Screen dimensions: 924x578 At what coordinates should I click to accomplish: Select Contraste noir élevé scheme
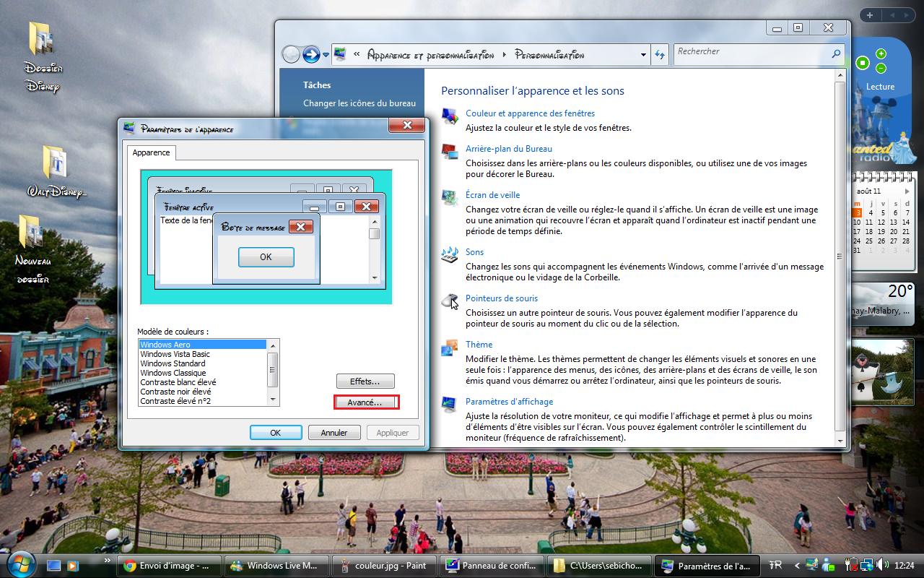pyautogui.click(x=202, y=392)
